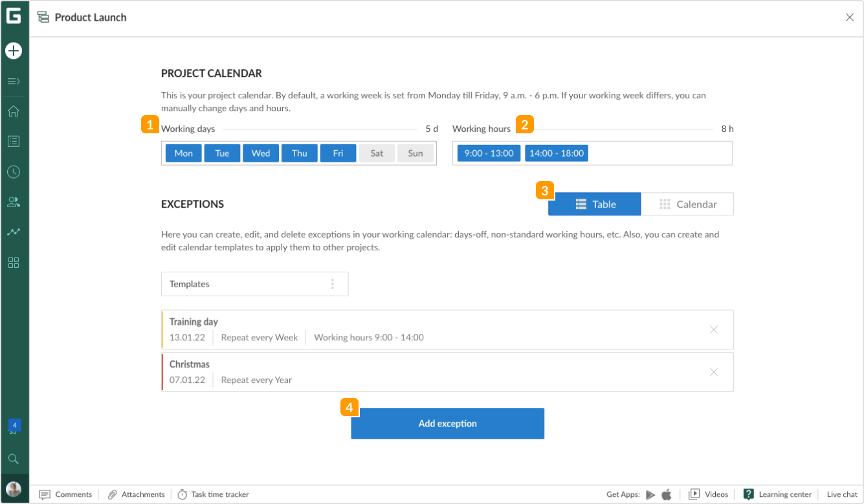Click the green plus create button
The image size is (864, 504).
coord(14,50)
